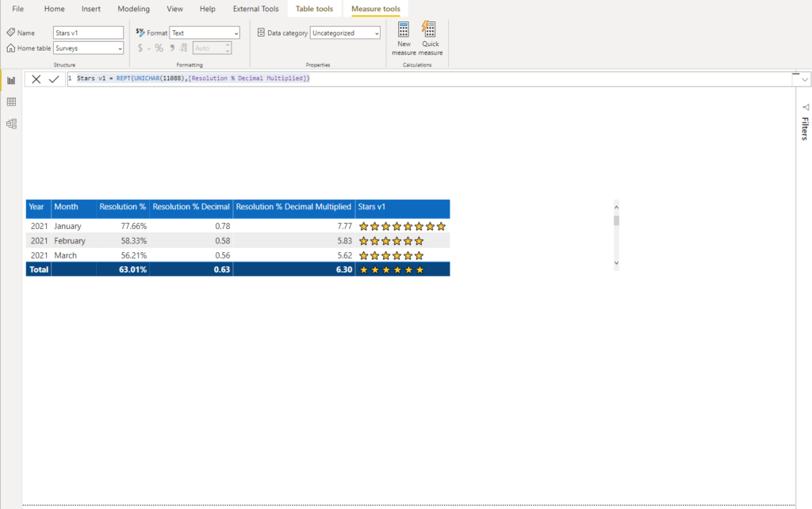Open the Home ribbon tab
Screen dimensions: 812x509
[55, 9]
